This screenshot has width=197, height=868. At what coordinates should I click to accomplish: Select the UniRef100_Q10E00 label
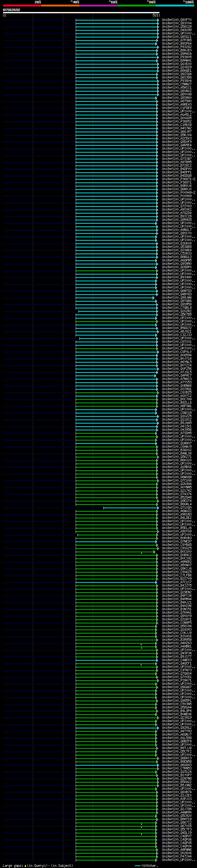click(176, 64)
